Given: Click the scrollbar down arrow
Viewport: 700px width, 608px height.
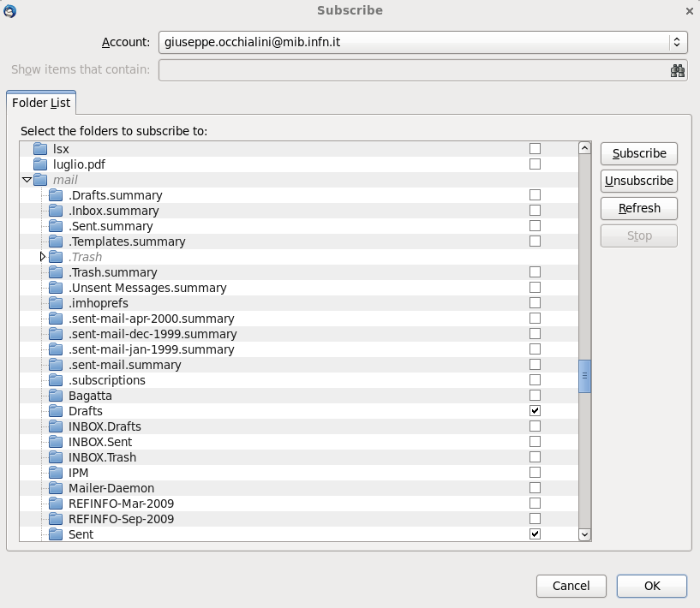Looking at the screenshot, I should tap(585, 534).
